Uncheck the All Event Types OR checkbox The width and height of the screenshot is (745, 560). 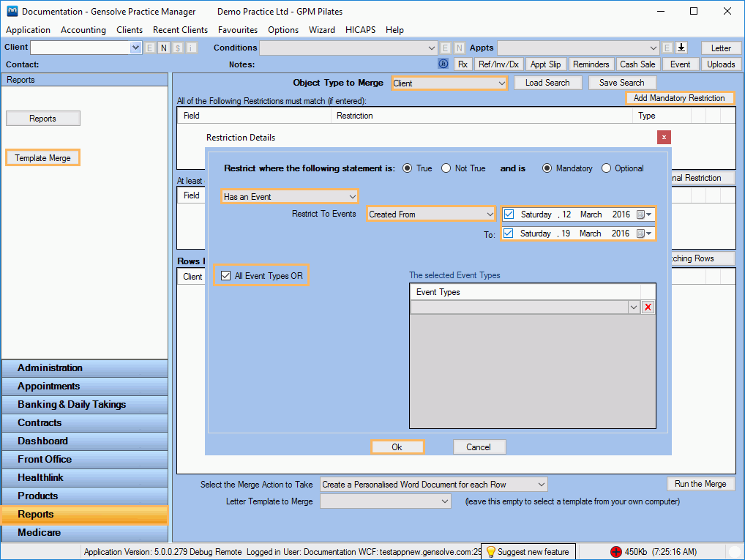225,275
